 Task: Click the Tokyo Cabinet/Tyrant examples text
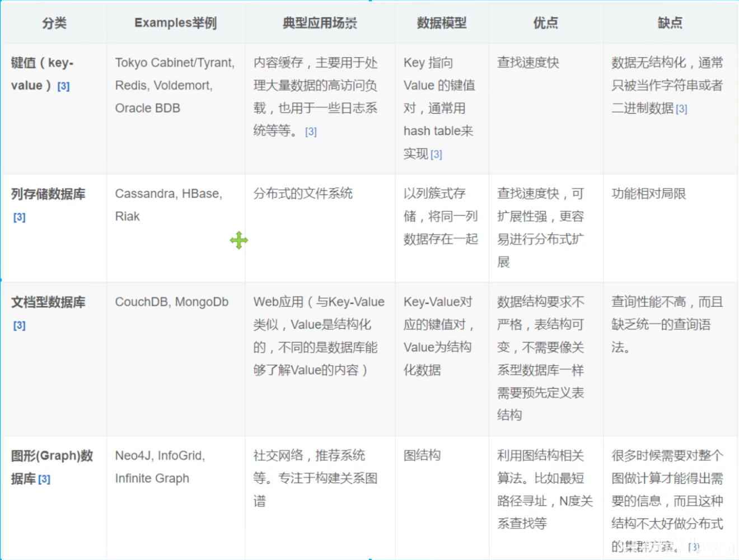tap(175, 86)
